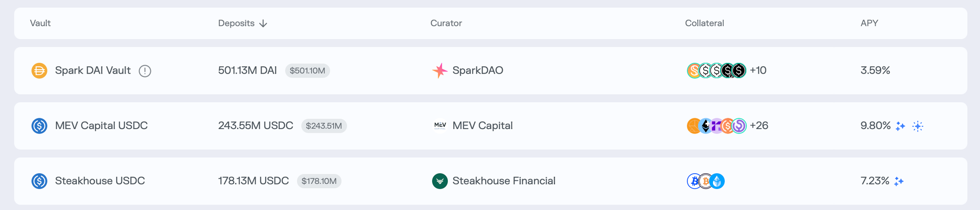
Task: Click the Curator column header
Action: coord(446,23)
